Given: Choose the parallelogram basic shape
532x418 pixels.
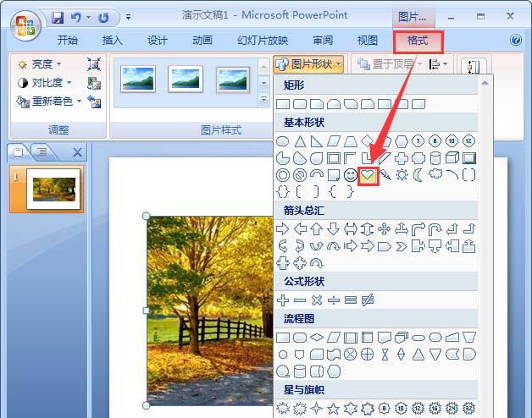Looking at the screenshot, I should (334, 141).
